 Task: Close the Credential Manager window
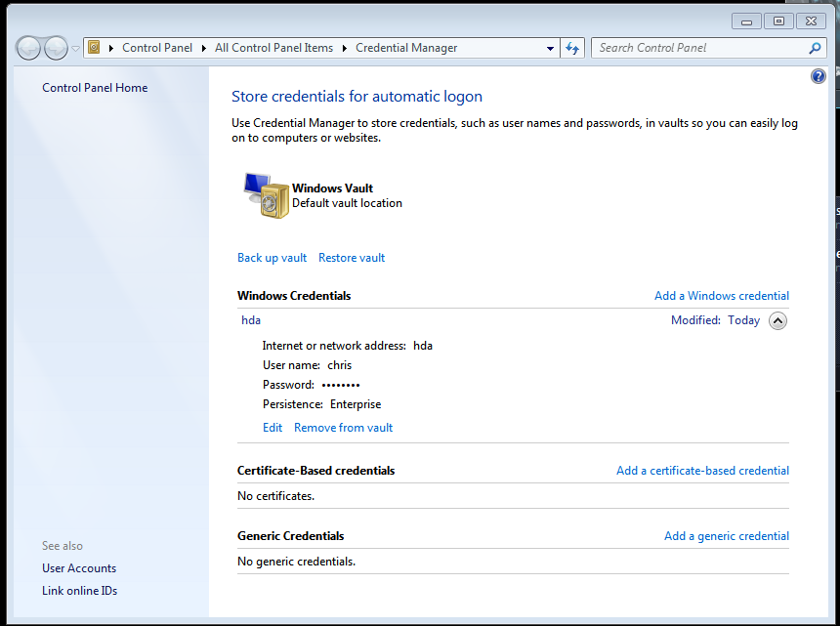tap(811, 21)
